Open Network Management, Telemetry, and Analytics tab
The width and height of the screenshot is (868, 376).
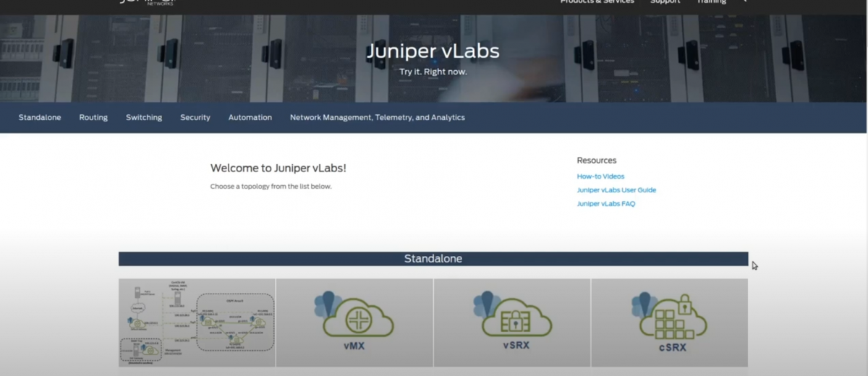tap(378, 117)
